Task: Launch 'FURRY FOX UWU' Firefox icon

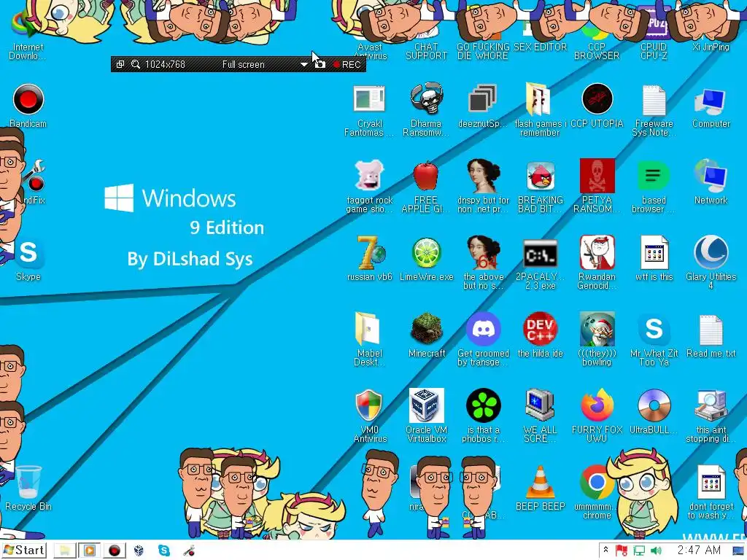Action: coord(597,405)
